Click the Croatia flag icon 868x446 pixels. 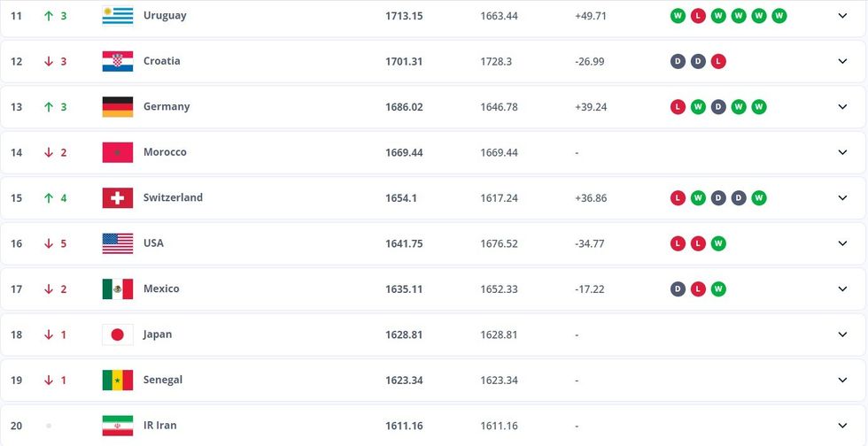118,61
